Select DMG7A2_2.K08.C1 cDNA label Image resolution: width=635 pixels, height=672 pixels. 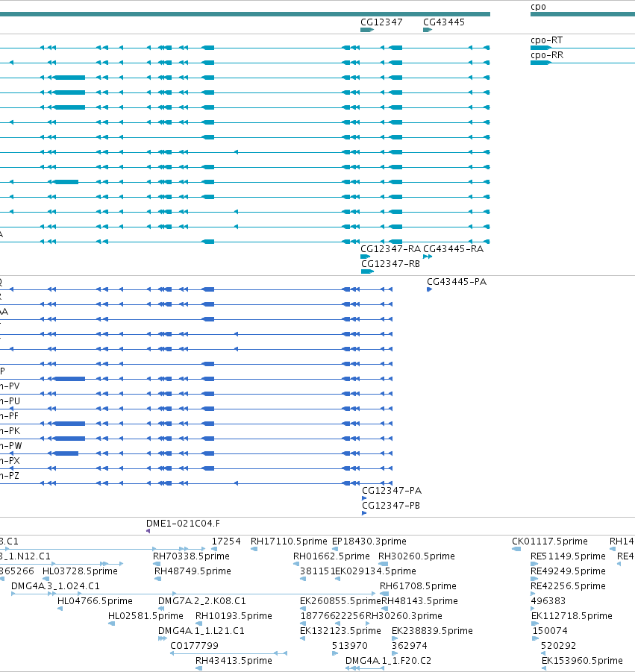[x=202, y=601]
